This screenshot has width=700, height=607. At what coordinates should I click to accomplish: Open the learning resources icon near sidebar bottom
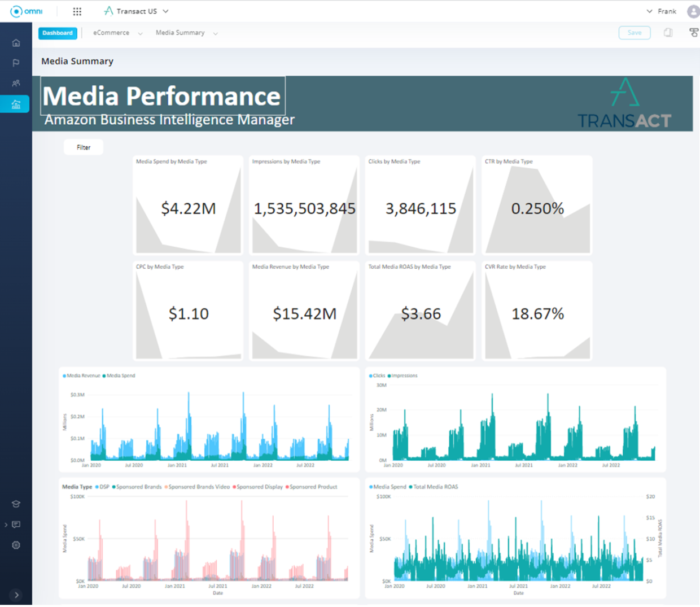(16, 504)
